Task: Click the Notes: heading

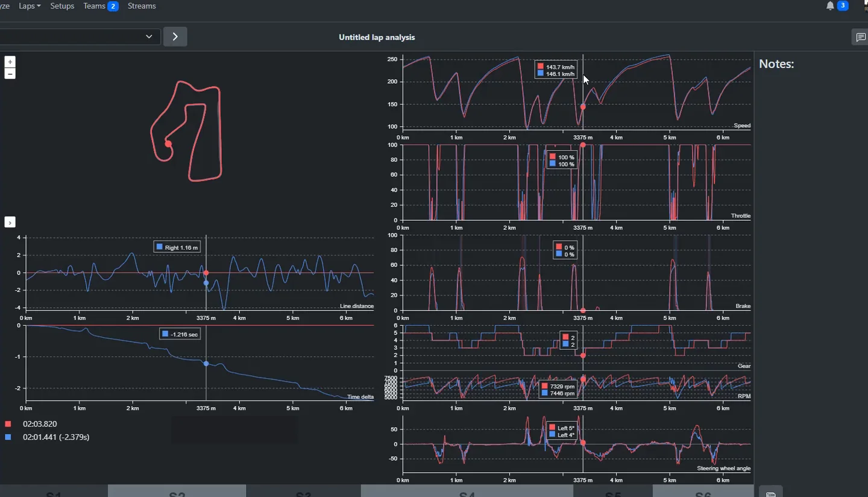Action: 776,63
